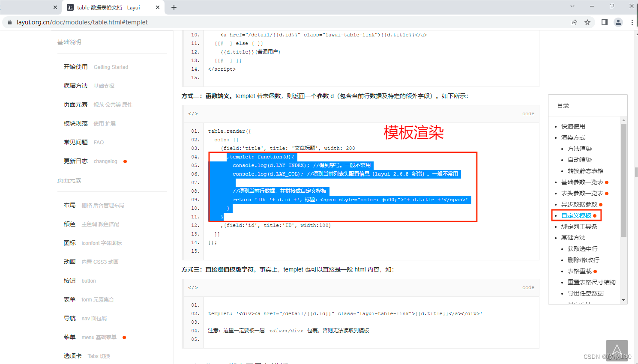Open 布局 栅格 后台管理布局 page
Image resolution: width=638 pixels, height=364 pixels.
94,205
